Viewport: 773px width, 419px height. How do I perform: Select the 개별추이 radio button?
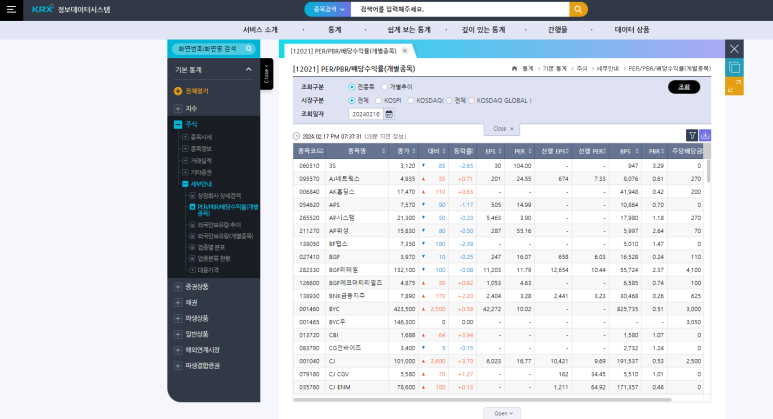[x=384, y=87]
